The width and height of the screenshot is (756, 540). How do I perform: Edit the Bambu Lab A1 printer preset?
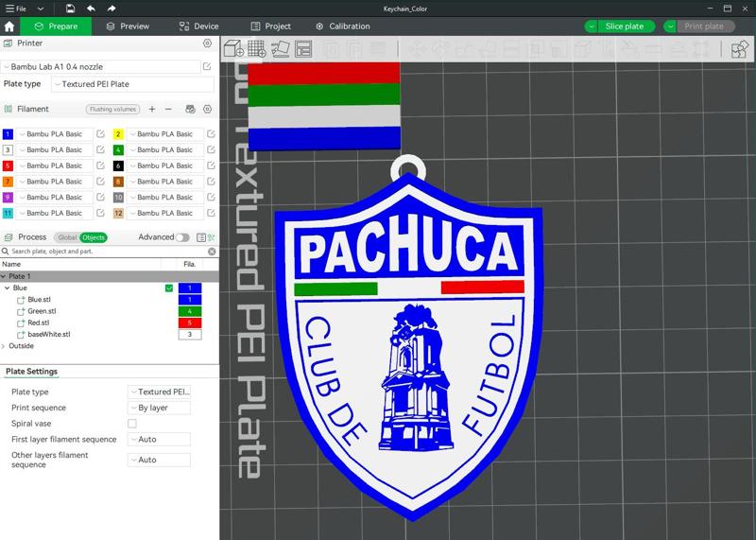(207, 66)
